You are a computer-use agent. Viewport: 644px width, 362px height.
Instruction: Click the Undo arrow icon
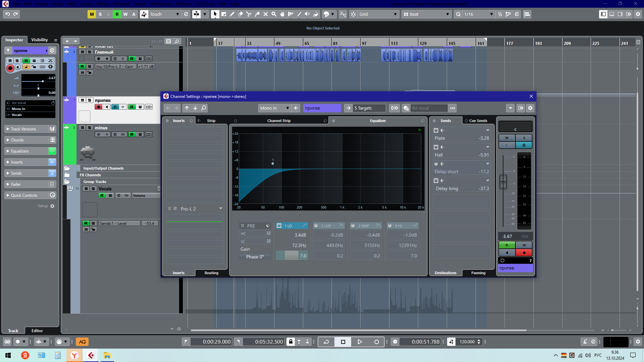(x=7, y=14)
